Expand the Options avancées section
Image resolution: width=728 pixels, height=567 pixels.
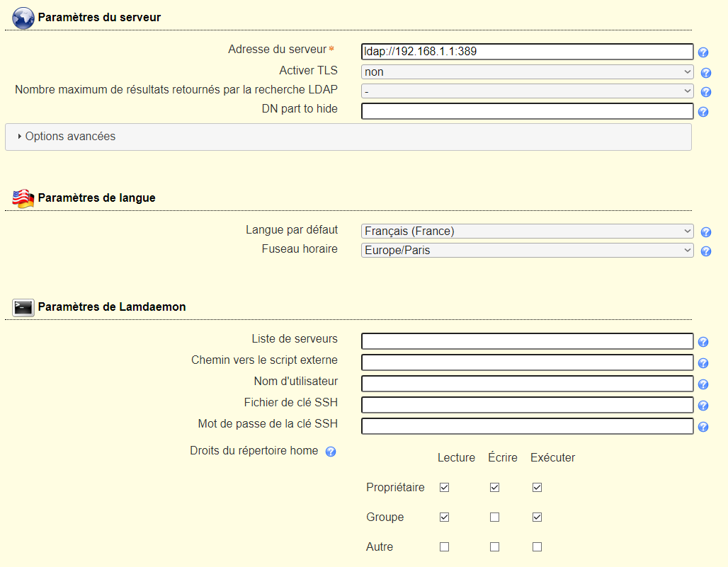(70, 137)
